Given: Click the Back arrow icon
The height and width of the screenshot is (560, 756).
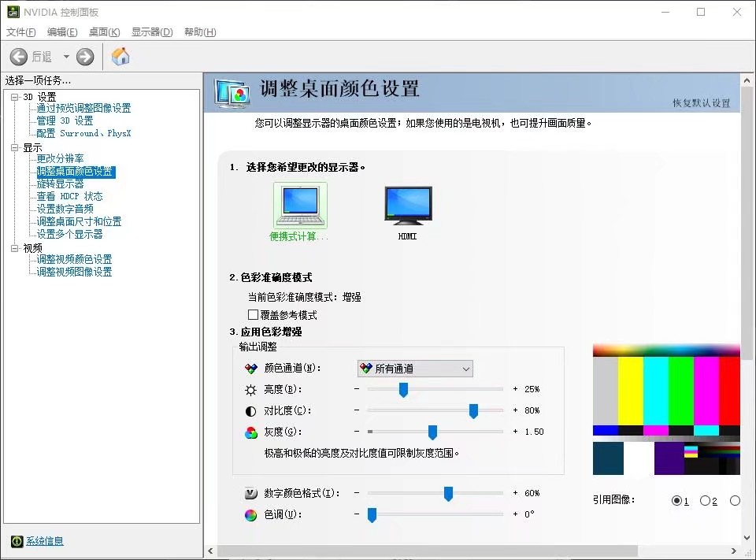Looking at the screenshot, I should [19, 57].
